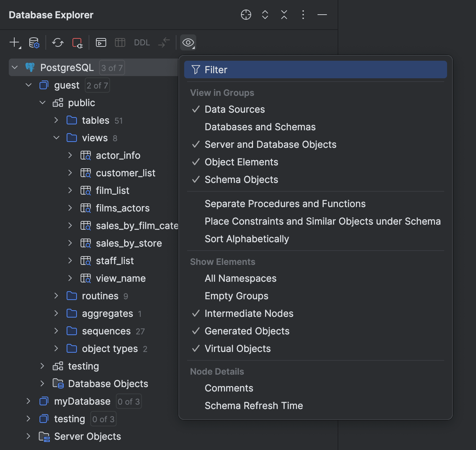Select the Filter menu entry

[216, 70]
